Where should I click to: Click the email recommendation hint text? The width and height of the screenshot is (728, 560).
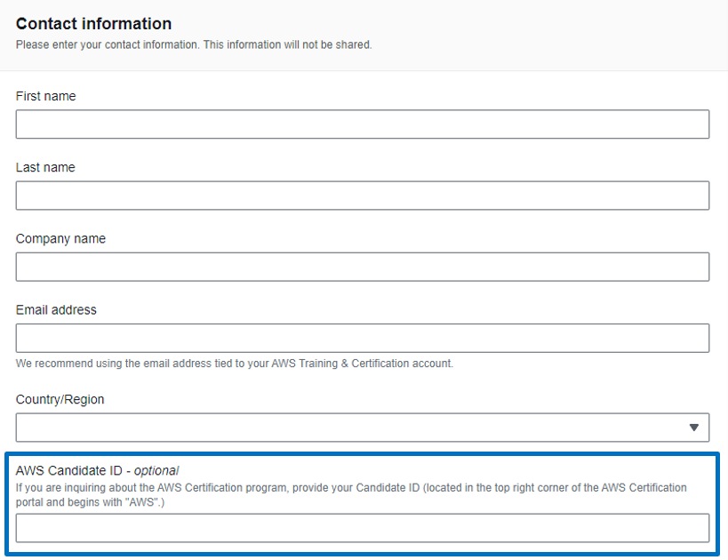[x=234, y=364]
